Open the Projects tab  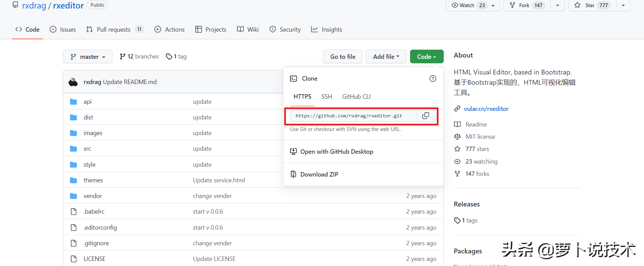click(211, 30)
